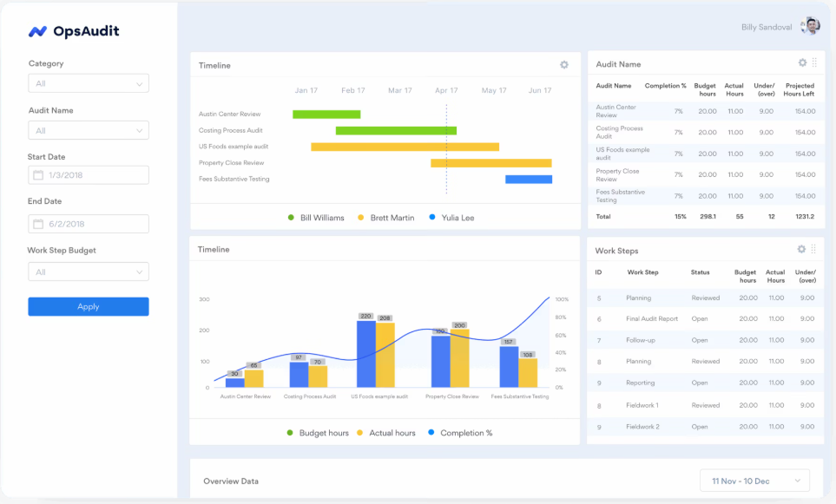Viewport: 836px width, 504px height.
Task: Click the calendar icon in Start Date field
Action: pyautogui.click(x=37, y=173)
